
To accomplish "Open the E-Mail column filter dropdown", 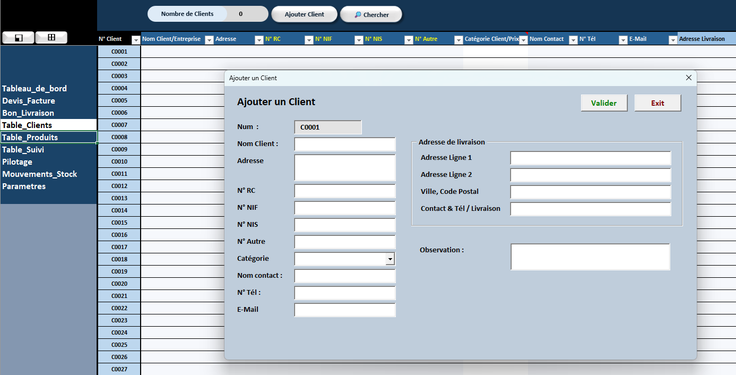I will point(673,40).
